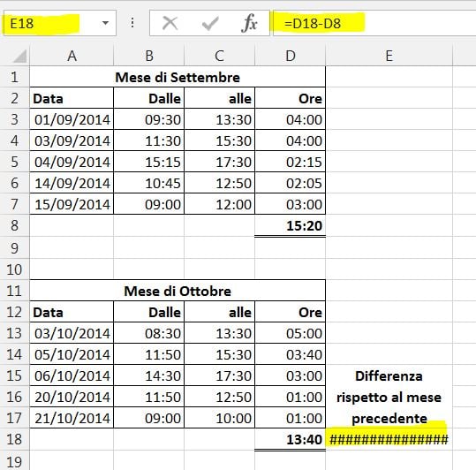Open Insert Function fx dialog
The height and width of the screenshot is (470, 476).
point(249,23)
